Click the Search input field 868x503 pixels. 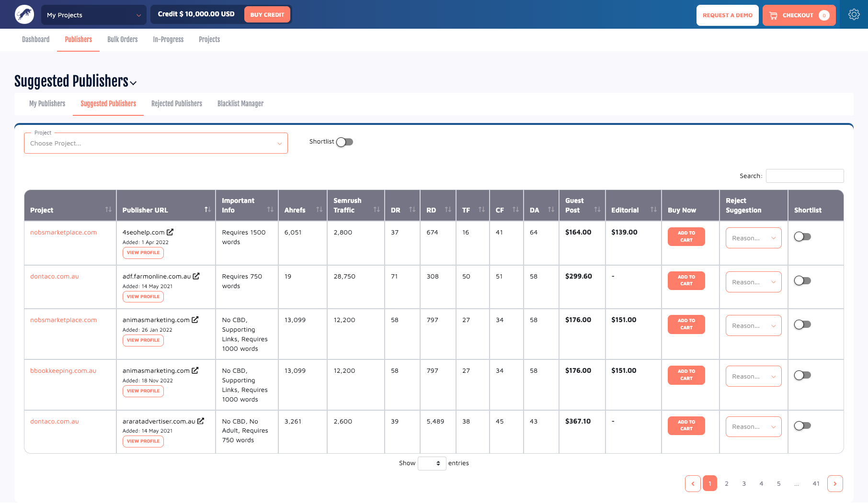(x=804, y=176)
